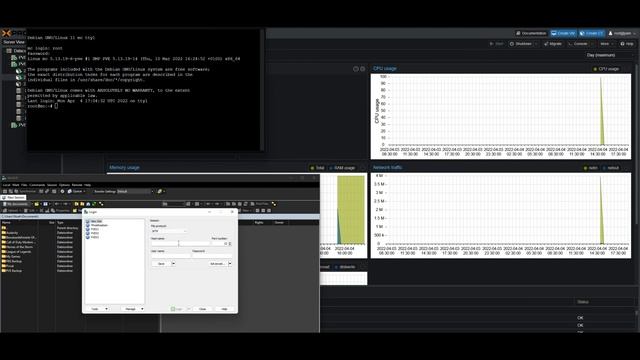Open the Proxmox Documentation button
640x360 pixels.
(x=531, y=33)
